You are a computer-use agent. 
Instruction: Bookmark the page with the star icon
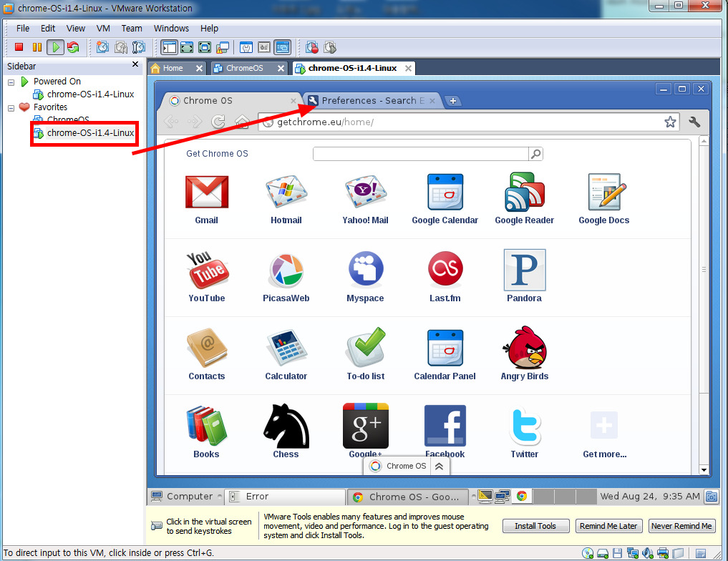[x=670, y=122]
